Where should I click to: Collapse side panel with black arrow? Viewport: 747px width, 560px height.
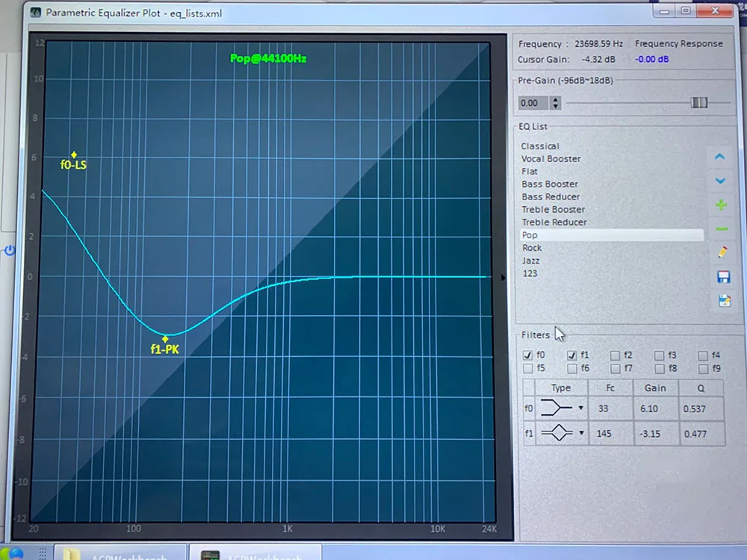pos(503,277)
